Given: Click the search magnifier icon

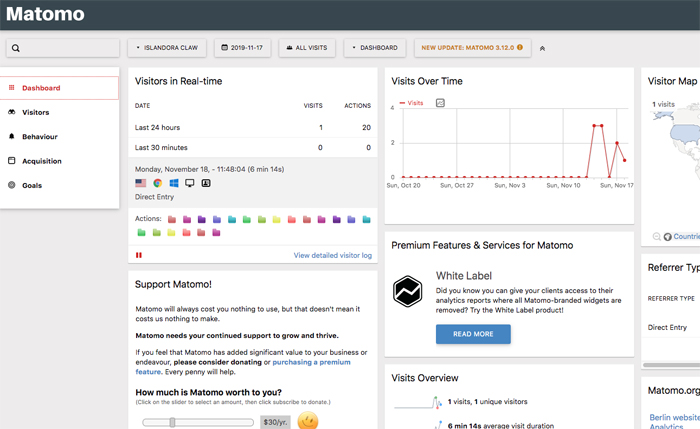Looking at the screenshot, I should coord(16,48).
